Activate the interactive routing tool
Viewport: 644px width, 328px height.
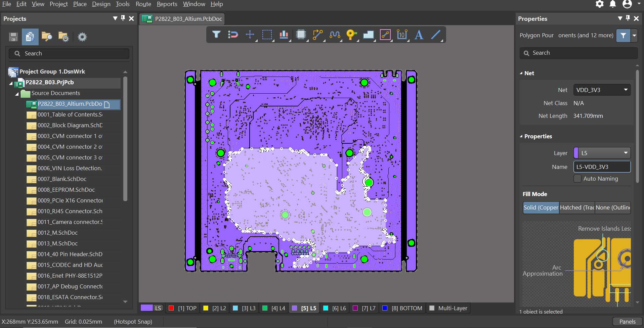[x=317, y=35]
